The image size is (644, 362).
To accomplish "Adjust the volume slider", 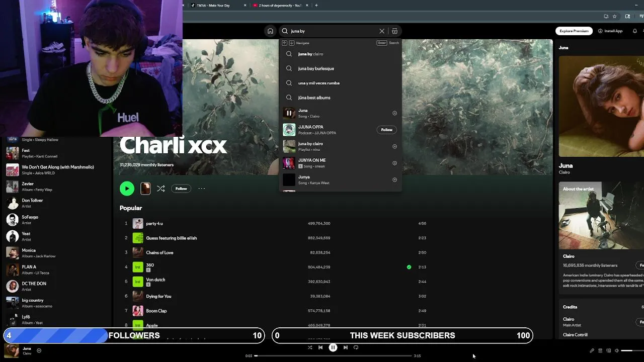I will tap(632, 350).
